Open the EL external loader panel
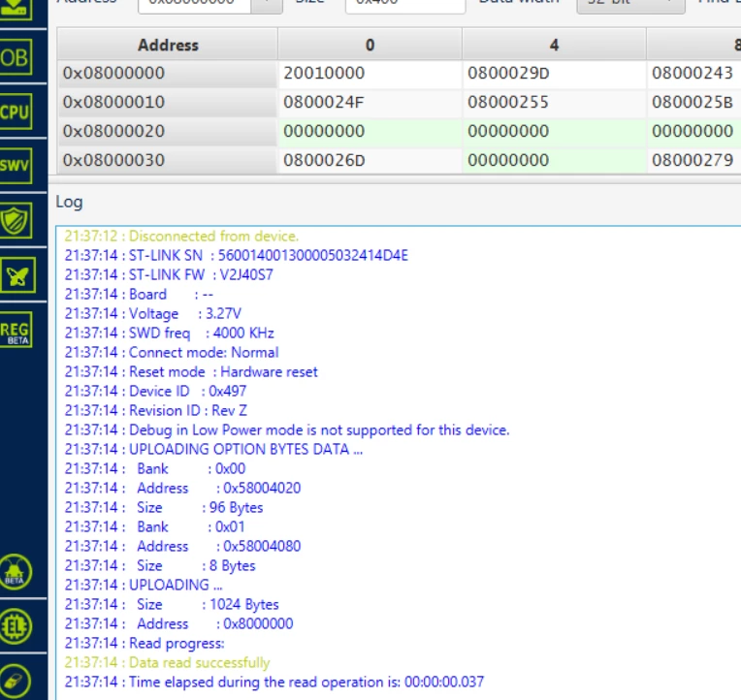Image resolution: width=741 pixels, height=700 pixels. [x=15, y=626]
